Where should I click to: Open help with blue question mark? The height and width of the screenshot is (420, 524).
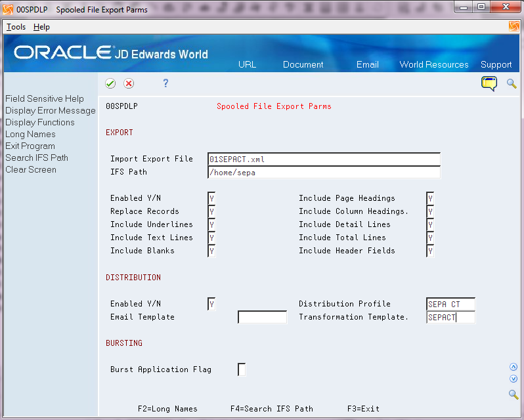165,83
